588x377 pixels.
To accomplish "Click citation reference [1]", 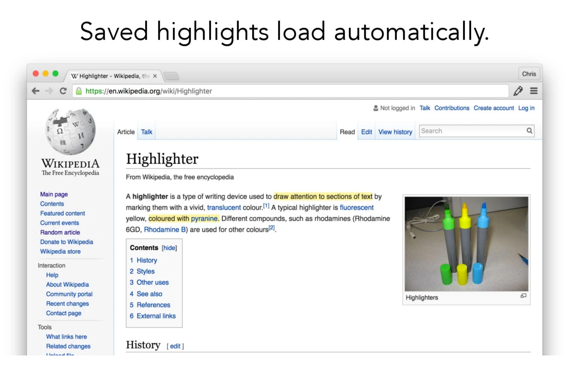I will pos(266,205).
